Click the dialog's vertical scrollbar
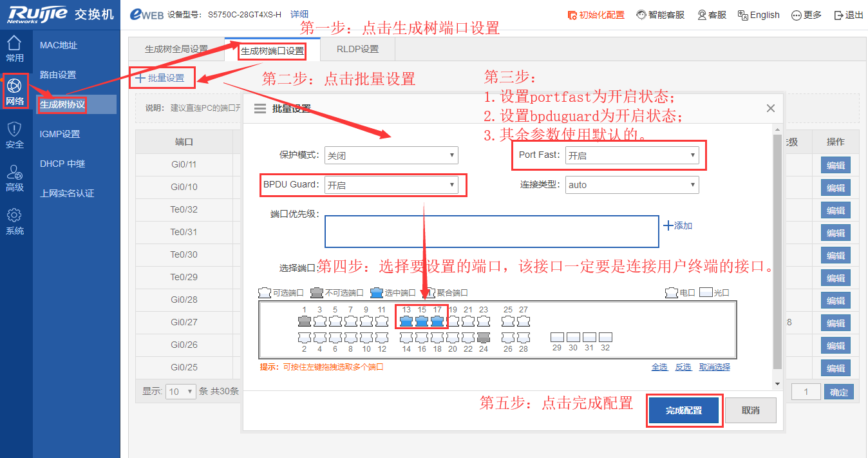This screenshot has width=868, height=458. point(777,258)
